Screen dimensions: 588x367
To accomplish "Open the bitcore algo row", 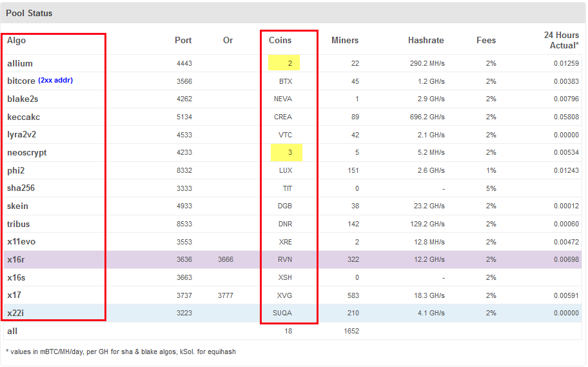I will click(x=21, y=81).
